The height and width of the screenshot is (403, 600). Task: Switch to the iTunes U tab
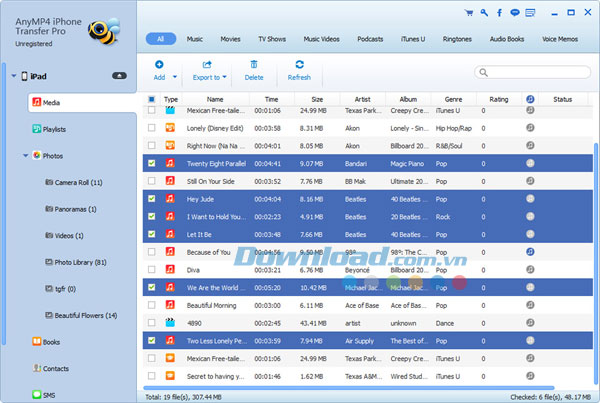[x=413, y=39]
